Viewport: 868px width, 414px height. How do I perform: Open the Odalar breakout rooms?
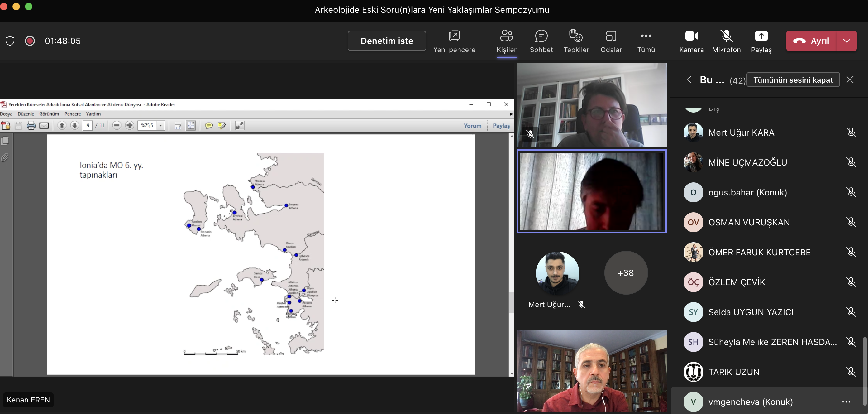coord(611,41)
